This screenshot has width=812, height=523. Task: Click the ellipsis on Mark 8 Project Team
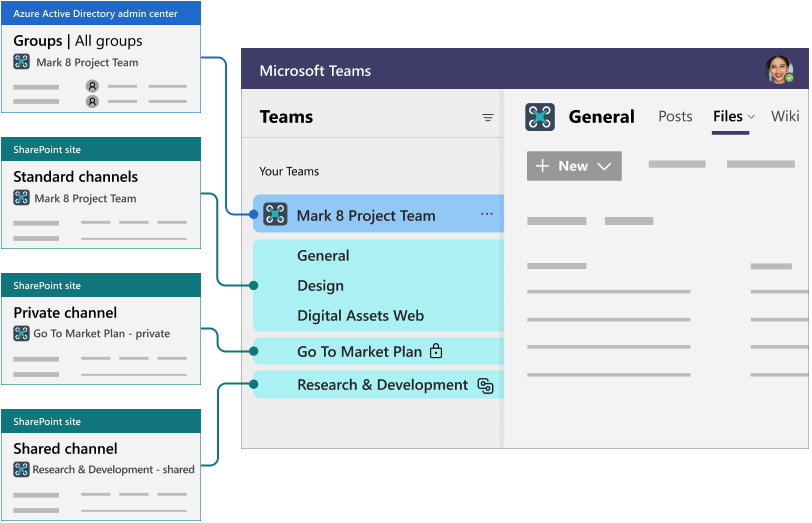point(486,214)
